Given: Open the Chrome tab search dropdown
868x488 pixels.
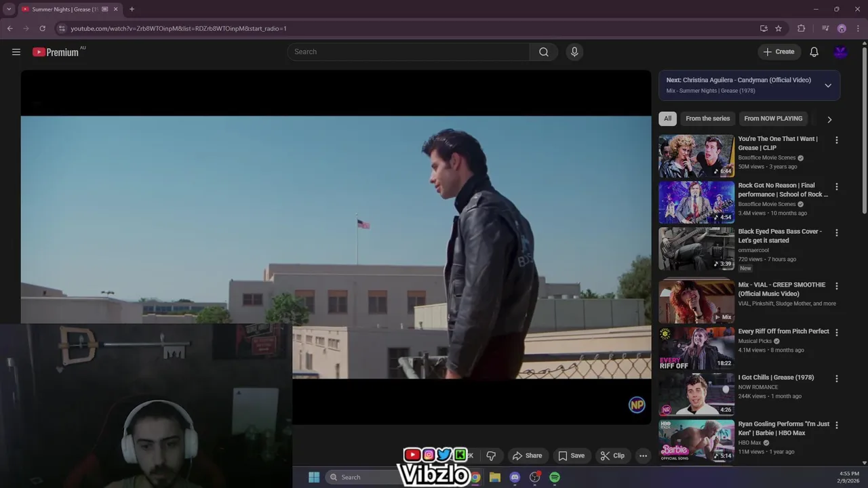Looking at the screenshot, I should point(9,9).
